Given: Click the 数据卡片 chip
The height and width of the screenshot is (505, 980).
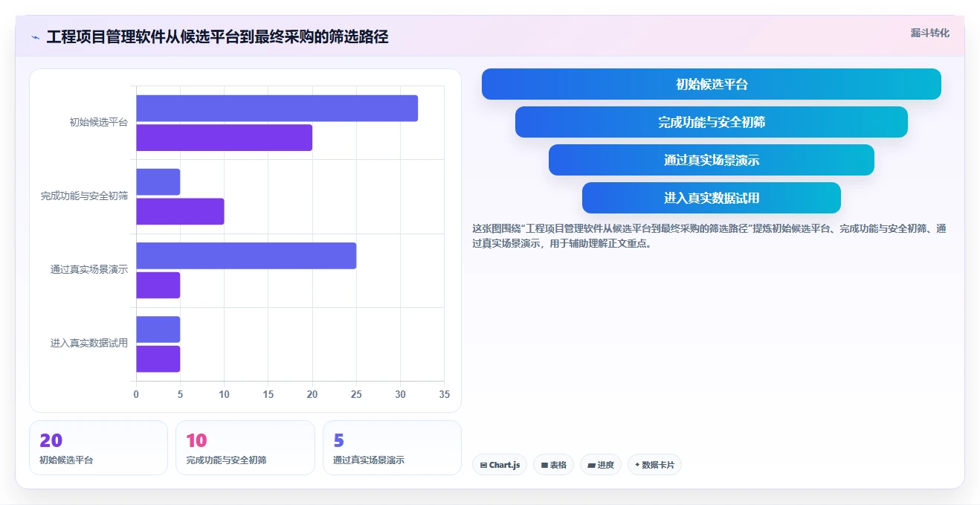Looking at the screenshot, I should click(654, 465).
